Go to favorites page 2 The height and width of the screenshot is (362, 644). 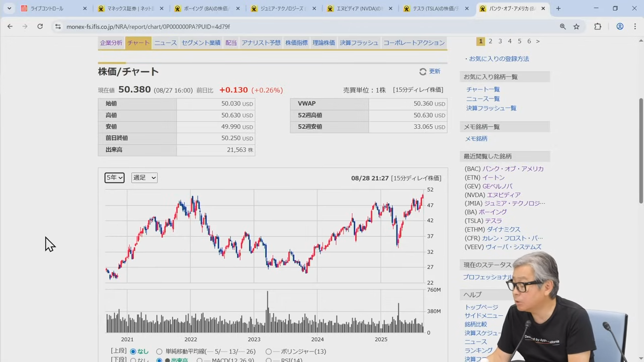click(491, 41)
